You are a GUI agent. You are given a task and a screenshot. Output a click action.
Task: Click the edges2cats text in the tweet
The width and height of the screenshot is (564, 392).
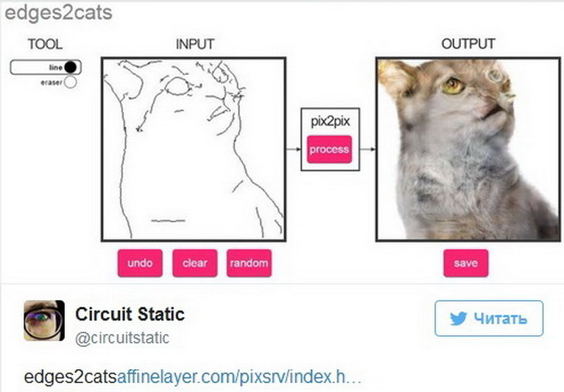tap(70, 378)
